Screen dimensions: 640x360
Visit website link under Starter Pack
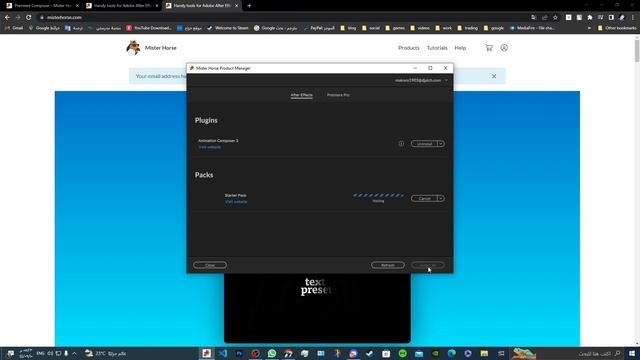click(236, 202)
